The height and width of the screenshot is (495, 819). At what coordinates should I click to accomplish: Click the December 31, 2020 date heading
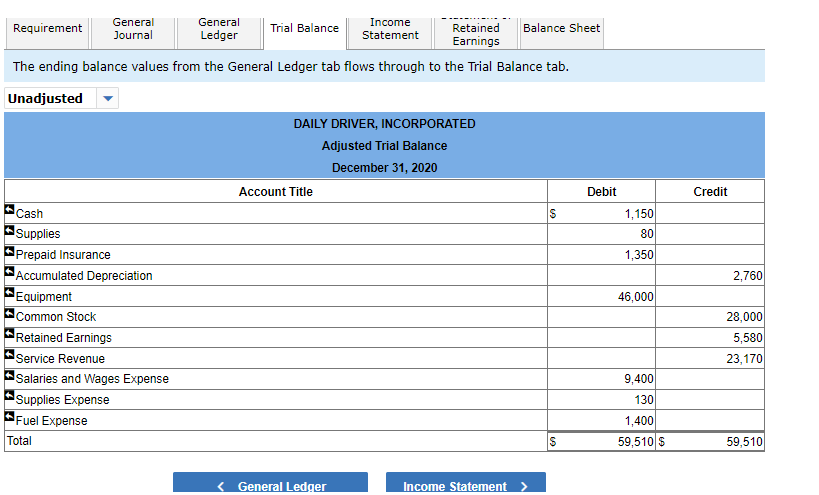[384, 168]
